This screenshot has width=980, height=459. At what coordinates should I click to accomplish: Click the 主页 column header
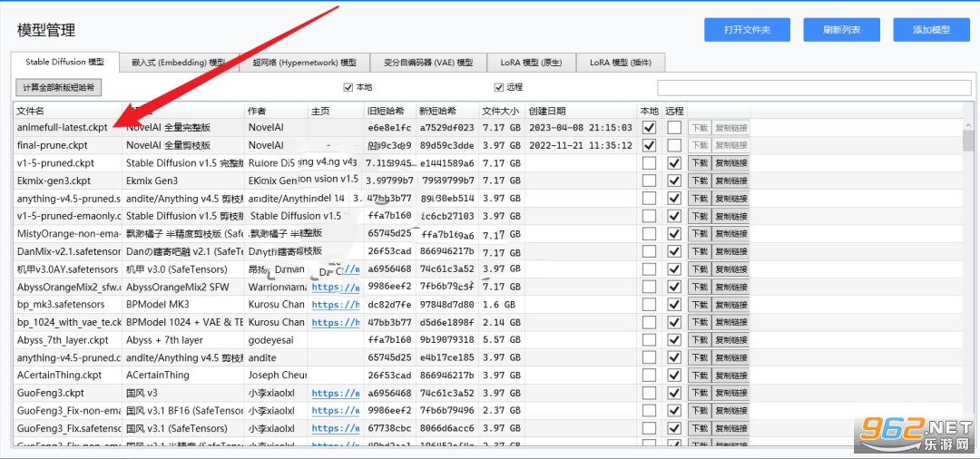coord(336,111)
